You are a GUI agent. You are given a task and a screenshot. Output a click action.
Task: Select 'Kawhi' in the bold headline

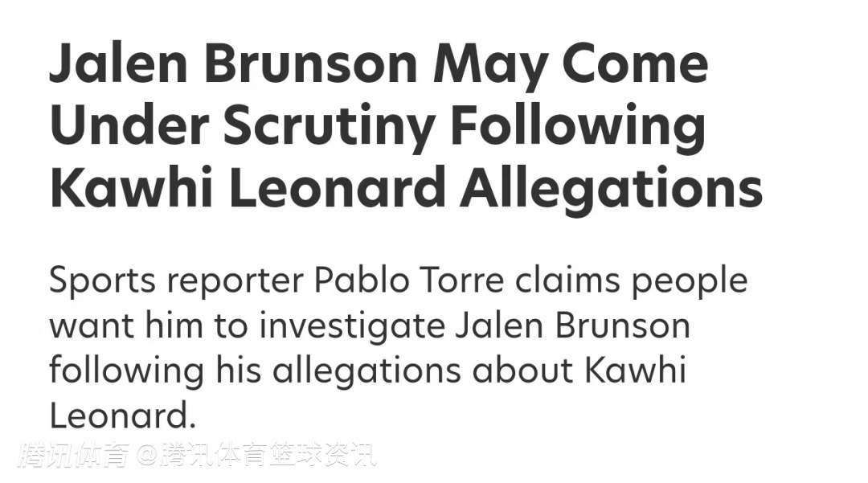(x=133, y=189)
